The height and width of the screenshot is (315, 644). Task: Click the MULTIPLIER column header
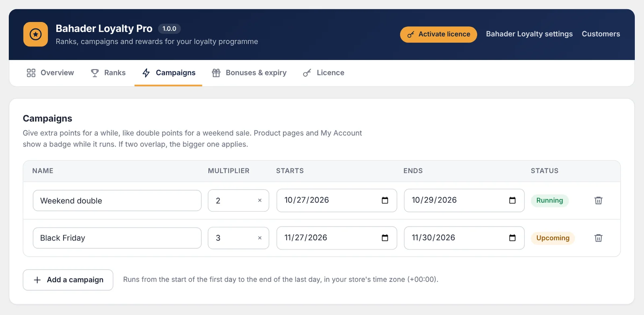coord(229,171)
